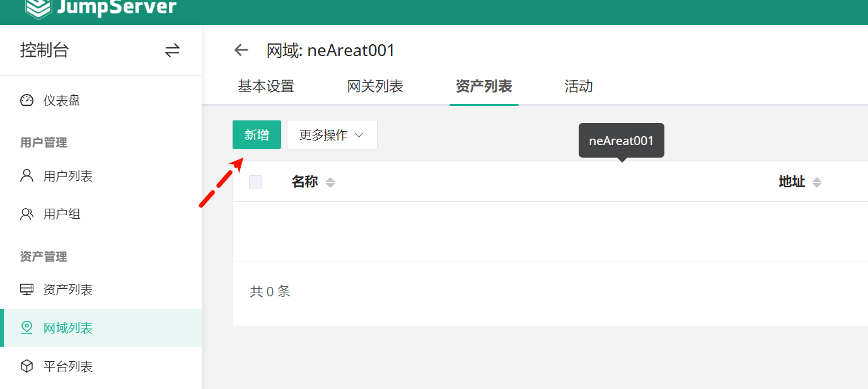Switch to the 基本设置 tab
Image resolution: width=868 pixels, height=389 pixels.
click(266, 86)
